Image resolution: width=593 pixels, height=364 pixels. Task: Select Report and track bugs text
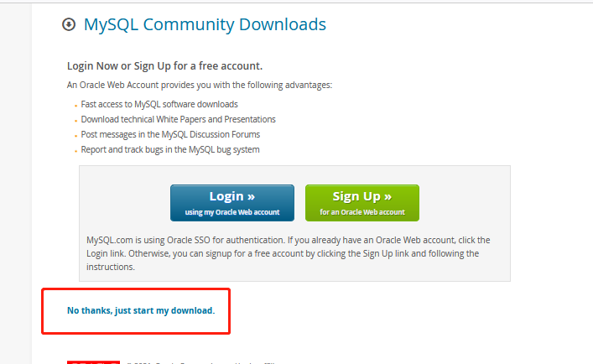tap(170, 149)
